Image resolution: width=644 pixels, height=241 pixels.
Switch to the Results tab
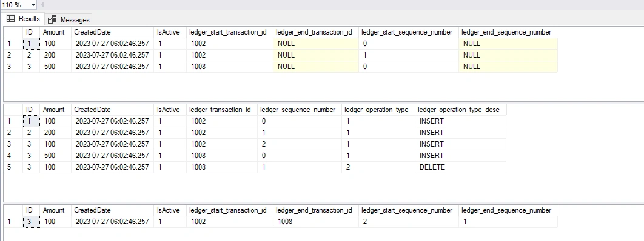click(24, 19)
